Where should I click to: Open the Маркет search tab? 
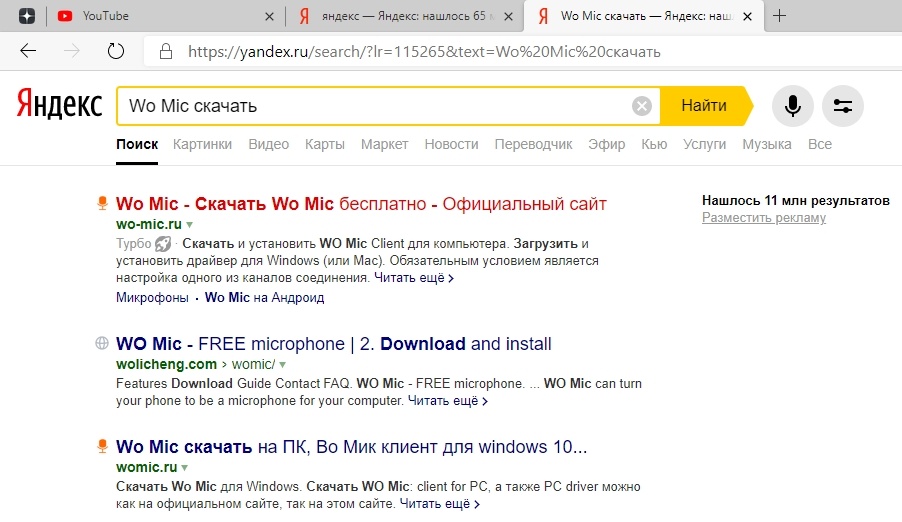click(384, 144)
